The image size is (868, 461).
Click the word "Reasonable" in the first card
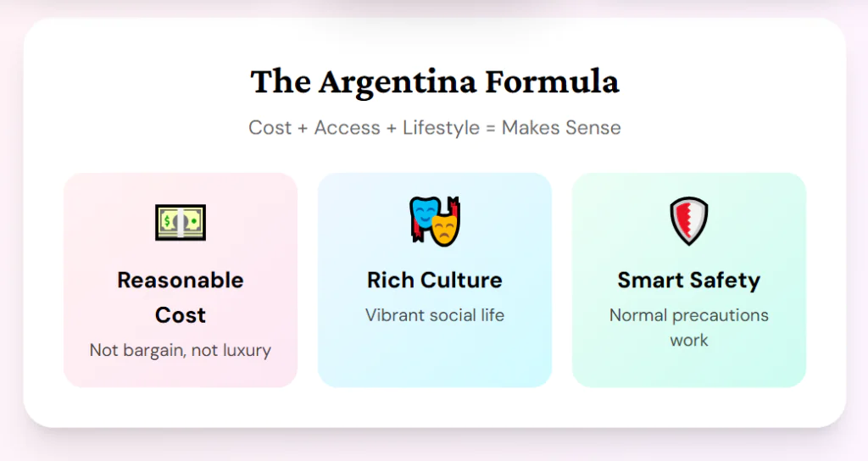(181, 280)
